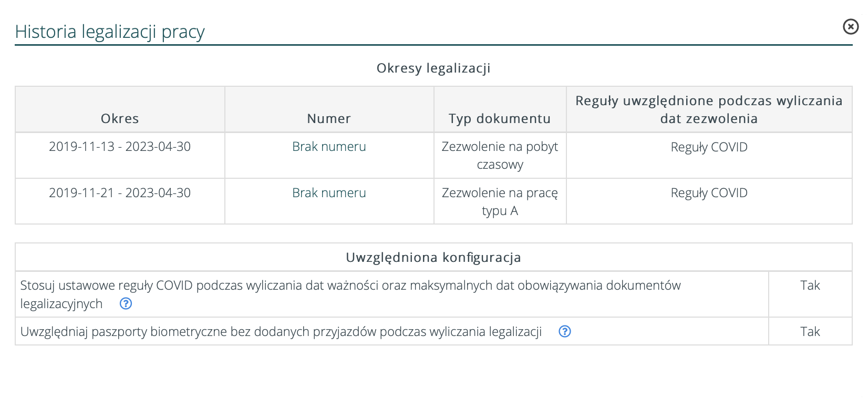This screenshot has width=868, height=407.
Task: Click Tak value for biometric passports setting
Action: point(810,331)
